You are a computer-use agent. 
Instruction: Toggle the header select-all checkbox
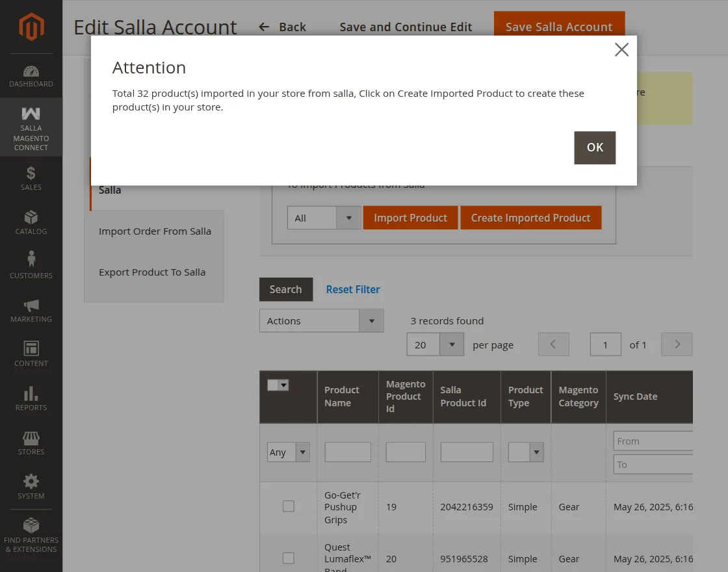272,385
